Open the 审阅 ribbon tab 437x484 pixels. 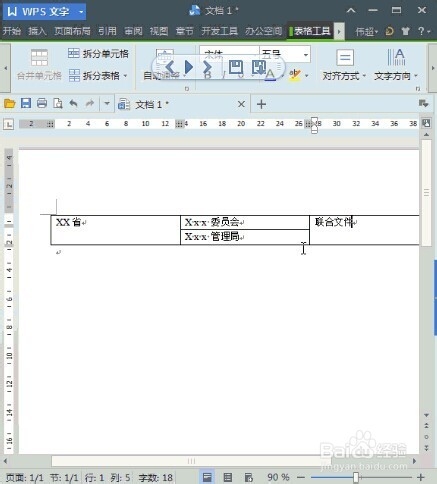tap(133, 31)
